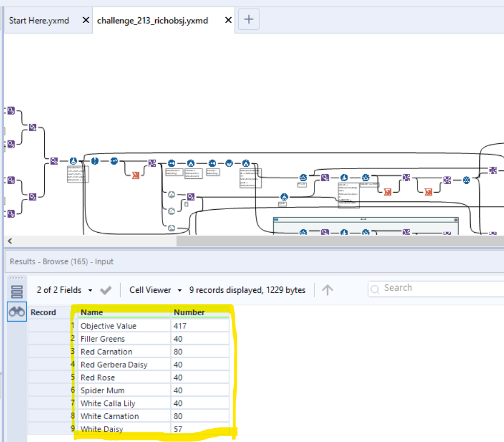This screenshot has width=504, height=442.
Task: Click the annotation box under the first Formula tool
Action: click(77, 174)
